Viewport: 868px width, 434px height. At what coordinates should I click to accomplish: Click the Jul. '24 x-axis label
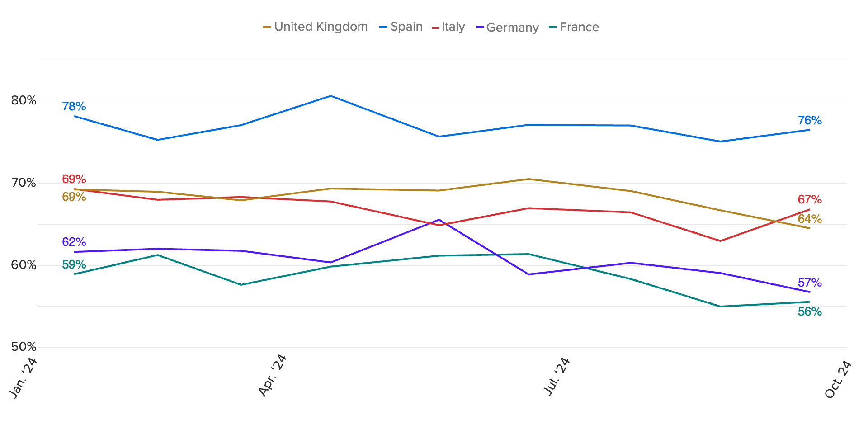(557, 377)
